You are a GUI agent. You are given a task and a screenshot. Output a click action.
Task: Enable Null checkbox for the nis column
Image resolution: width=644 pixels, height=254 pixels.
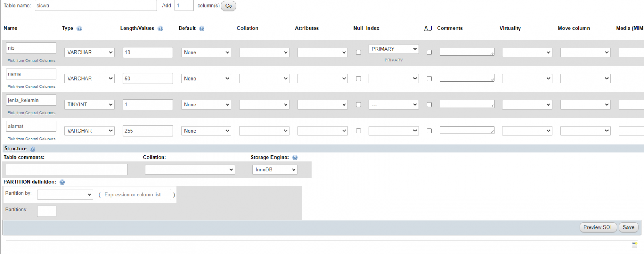coord(358,52)
